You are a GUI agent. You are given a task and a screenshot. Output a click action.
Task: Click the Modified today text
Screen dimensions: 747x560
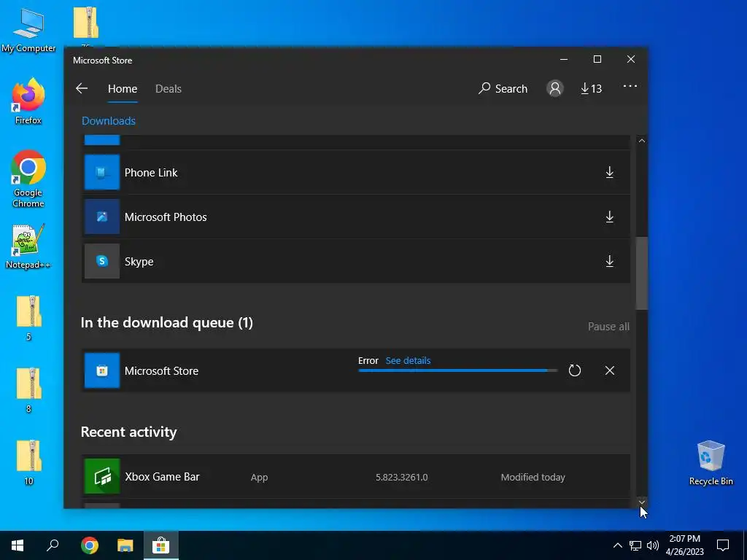(x=533, y=477)
